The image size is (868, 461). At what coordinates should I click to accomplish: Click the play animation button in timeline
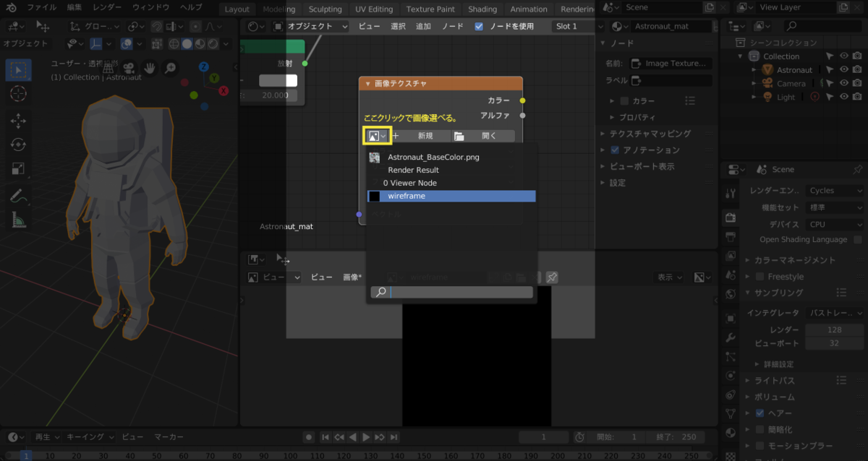[366, 437]
